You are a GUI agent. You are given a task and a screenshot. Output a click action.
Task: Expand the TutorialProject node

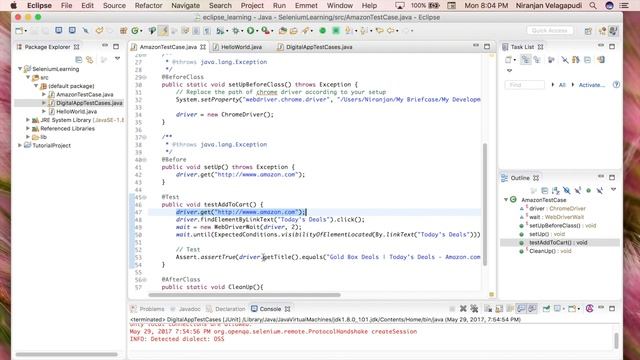click(20, 145)
